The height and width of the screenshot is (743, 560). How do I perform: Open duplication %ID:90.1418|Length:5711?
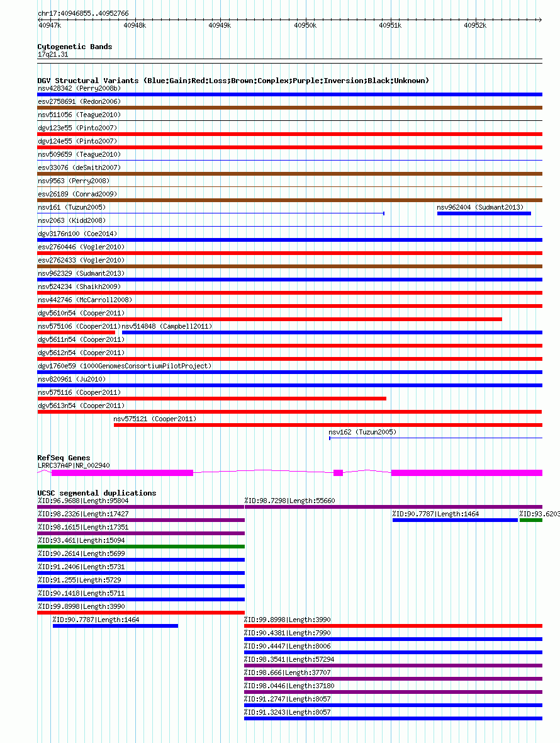click(81, 594)
